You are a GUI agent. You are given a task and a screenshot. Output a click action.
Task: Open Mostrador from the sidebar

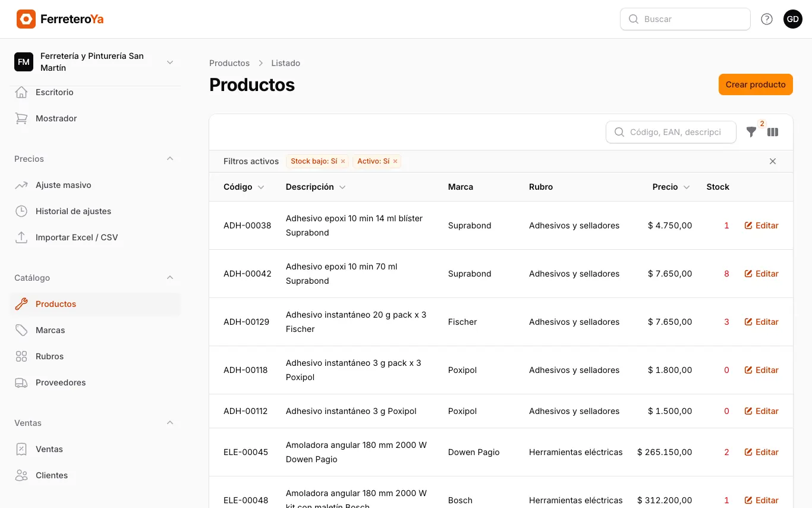point(95,118)
